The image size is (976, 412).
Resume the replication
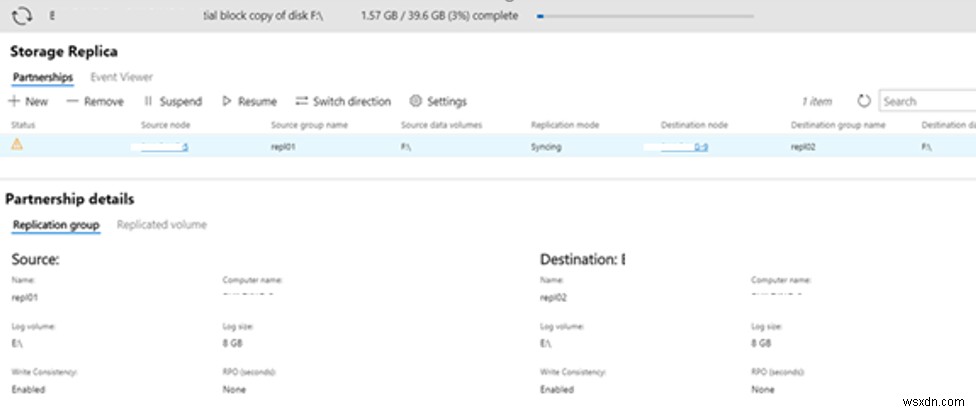pyautogui.click(x=250, y=101)
